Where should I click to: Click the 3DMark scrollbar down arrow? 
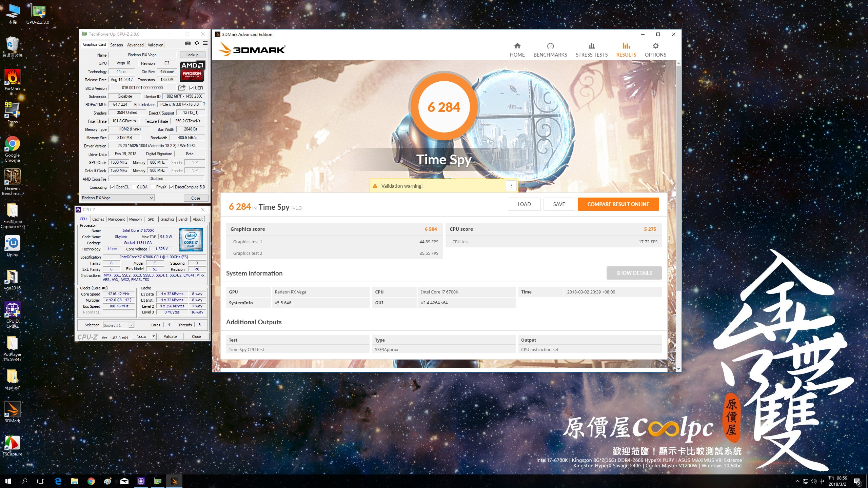pyautogui.click(x=678, y=369)
